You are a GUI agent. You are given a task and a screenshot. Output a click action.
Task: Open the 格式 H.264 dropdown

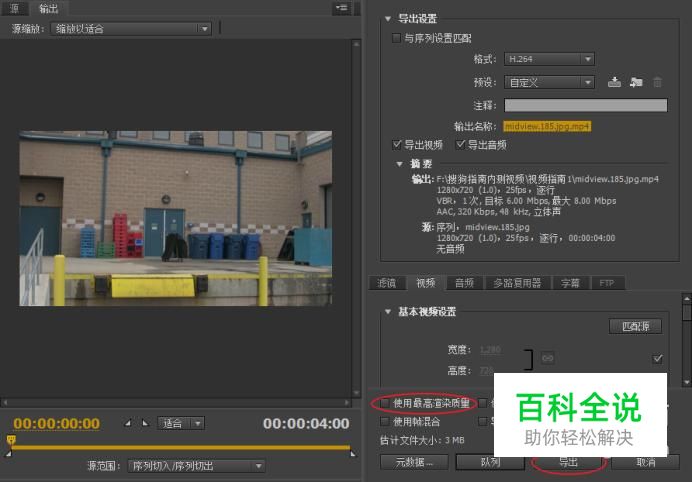pyautogui.click(x=549, y=59)
